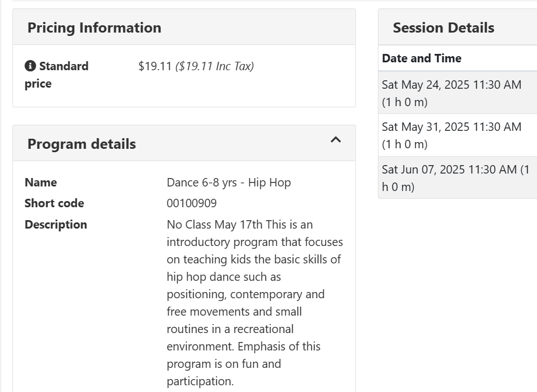Click the program name Dance 6-8 yrs - Hip Hop
This screenshot has width=537, height=392.
click(228, 183)
